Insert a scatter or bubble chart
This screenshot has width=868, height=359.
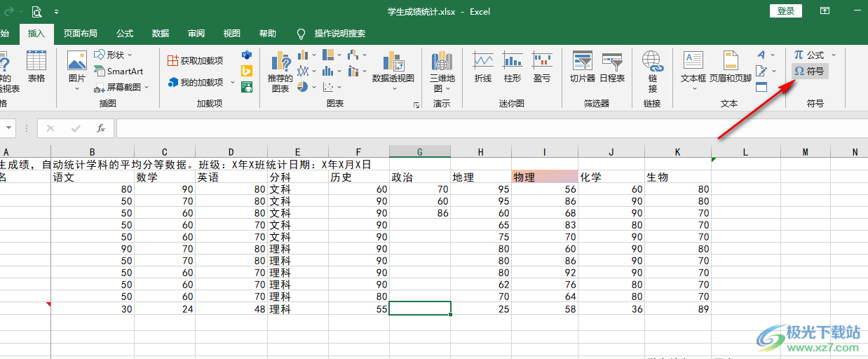point(328,87)
